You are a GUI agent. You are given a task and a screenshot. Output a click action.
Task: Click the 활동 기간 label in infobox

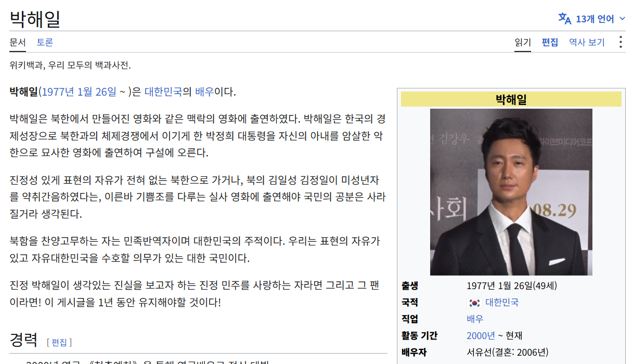[x=419, y=335]
